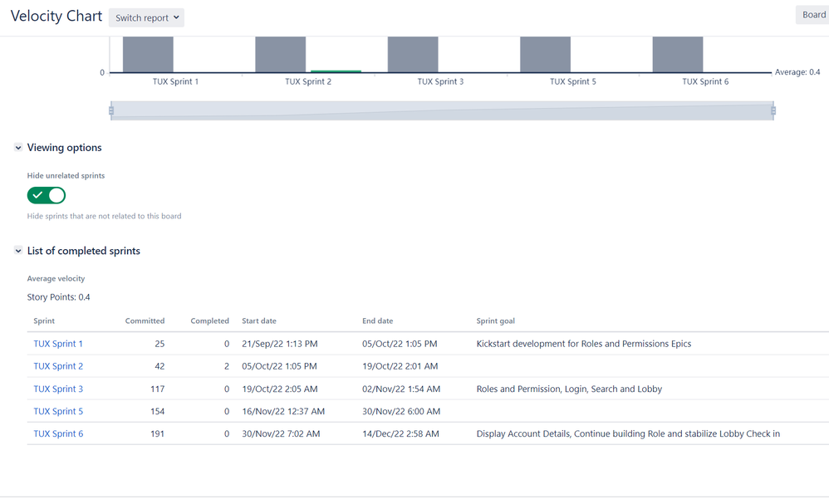Image resolution: width=829 pixels, height=504 pixels.
Task: Click committed value 25
Action: click(159, 344)
